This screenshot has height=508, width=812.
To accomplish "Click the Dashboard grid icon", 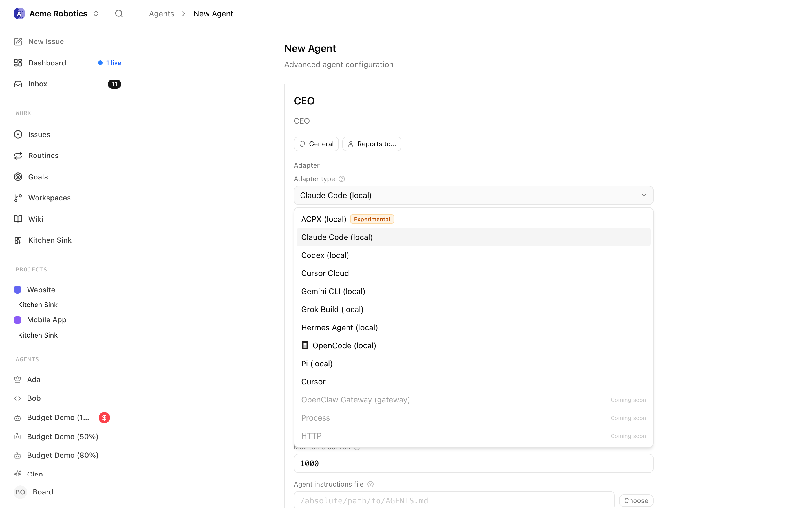I will point(18,63).
